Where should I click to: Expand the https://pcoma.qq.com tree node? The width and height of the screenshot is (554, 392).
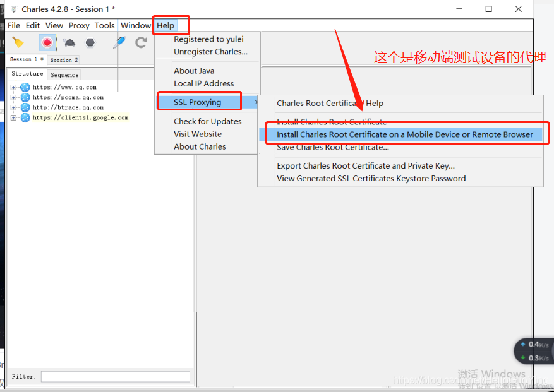13,97
